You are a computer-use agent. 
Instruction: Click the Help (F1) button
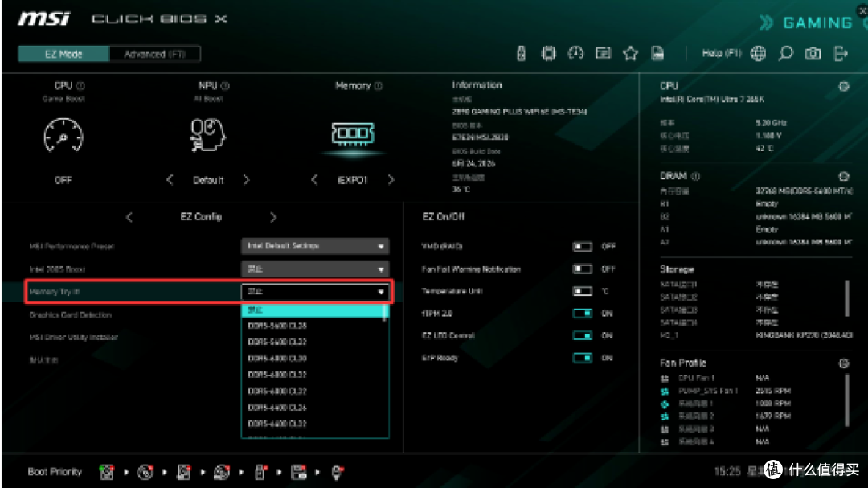point(721,53)
